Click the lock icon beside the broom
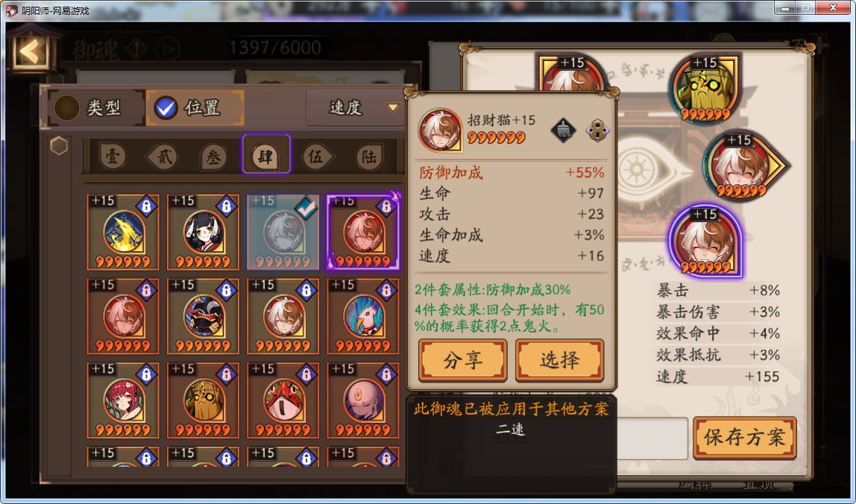 coord(597,131)
